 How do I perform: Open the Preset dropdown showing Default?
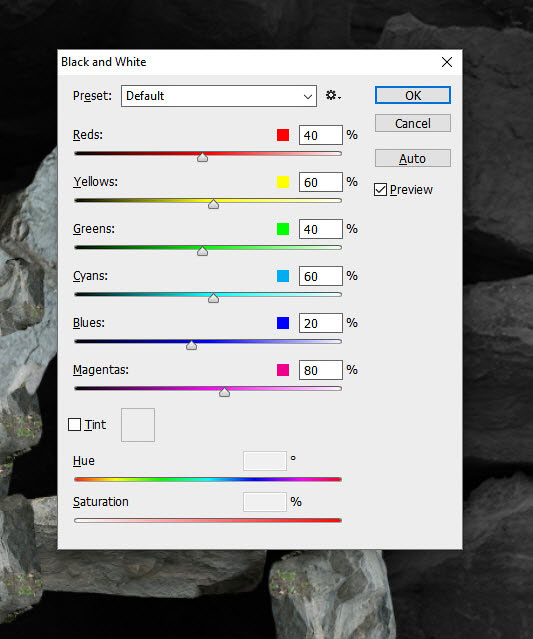[x=219, y=96]
